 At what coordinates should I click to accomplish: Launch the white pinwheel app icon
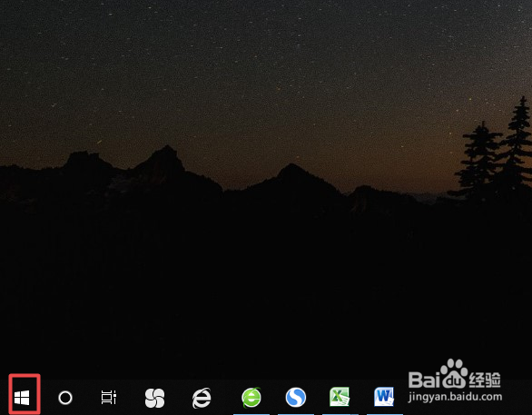pyautogui.click(x=154, y=398)
